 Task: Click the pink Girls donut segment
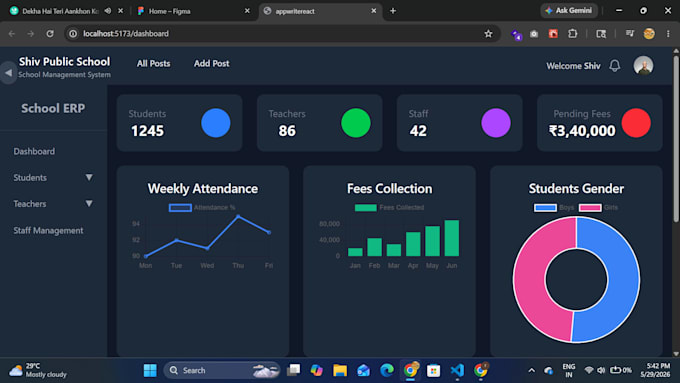530,280
